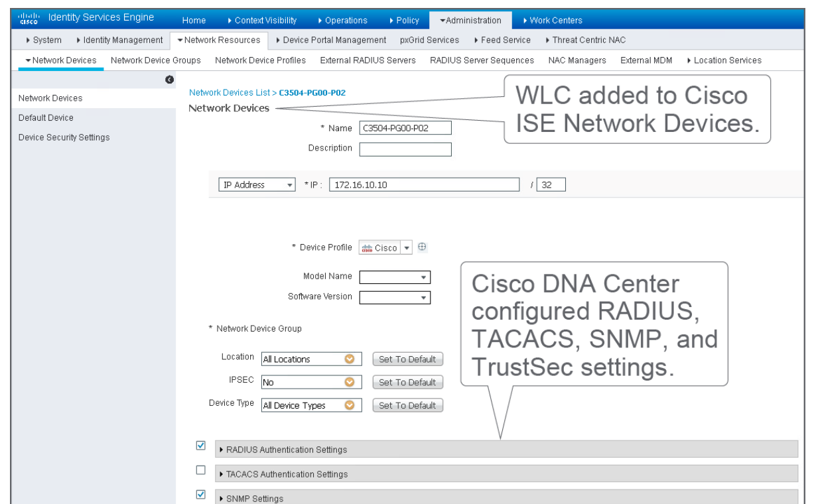Viewport: 814px width, 504px height.
Task: Click globe icon next to Device Profile
Action: (x=422, y=247)
